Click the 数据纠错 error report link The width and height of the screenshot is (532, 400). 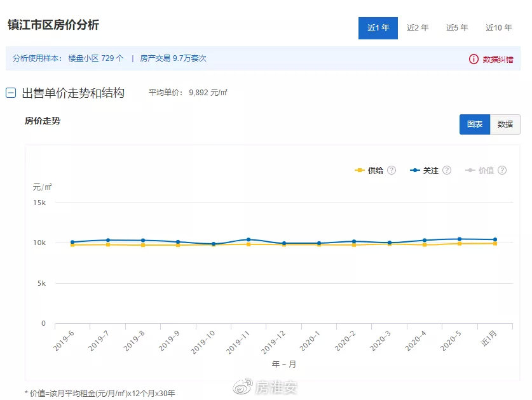pyautogui.click(x=498, y=59)
